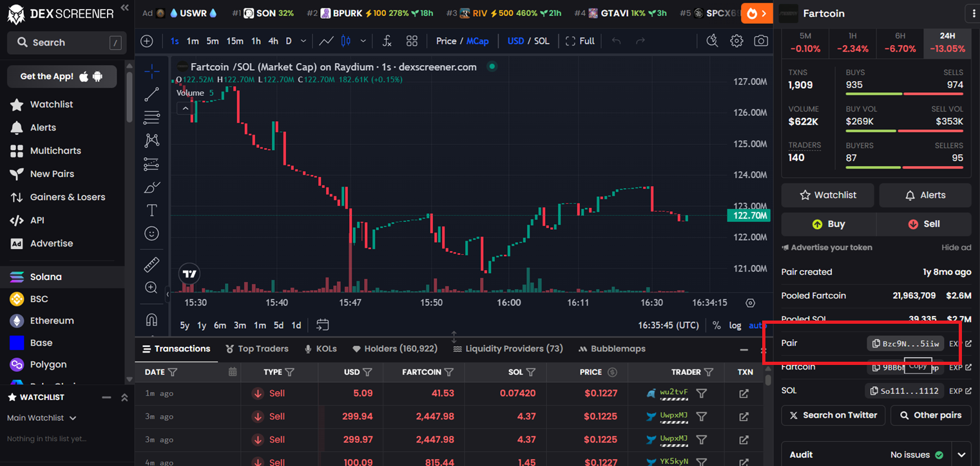Image resolution: width=980 pixels, height=466 pixels.
Task: Toggle percent scale on the chart
Action: [716, 325]
